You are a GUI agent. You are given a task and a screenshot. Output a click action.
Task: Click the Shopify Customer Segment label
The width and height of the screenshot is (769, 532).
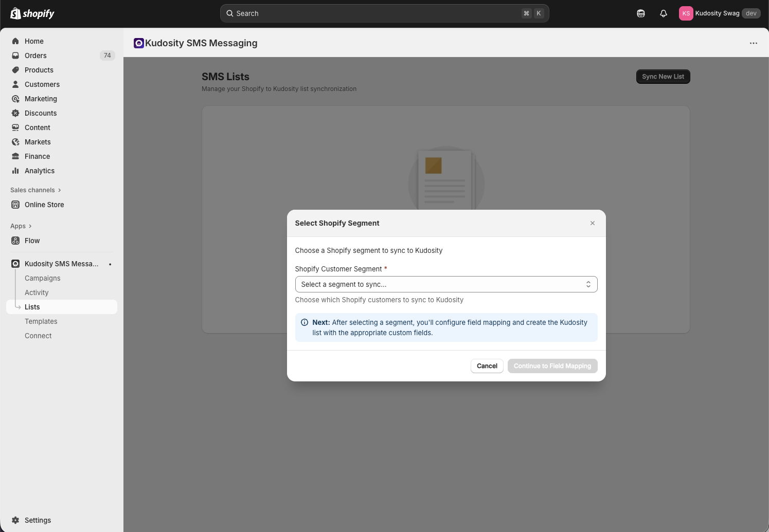[x=338, y=269]
